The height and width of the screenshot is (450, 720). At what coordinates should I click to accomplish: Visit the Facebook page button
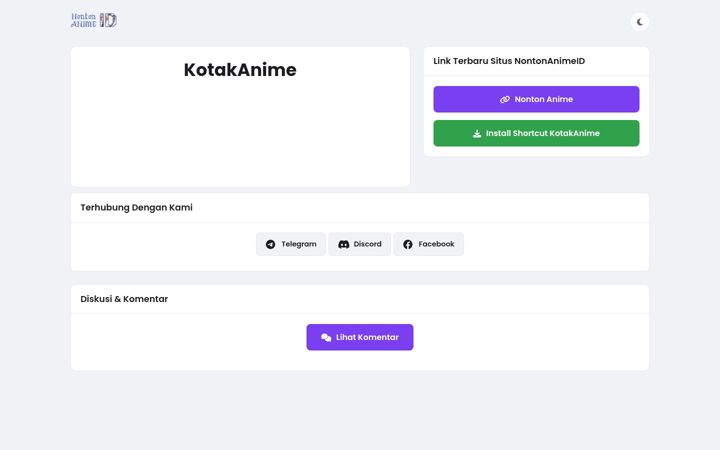tap(428, 244)
